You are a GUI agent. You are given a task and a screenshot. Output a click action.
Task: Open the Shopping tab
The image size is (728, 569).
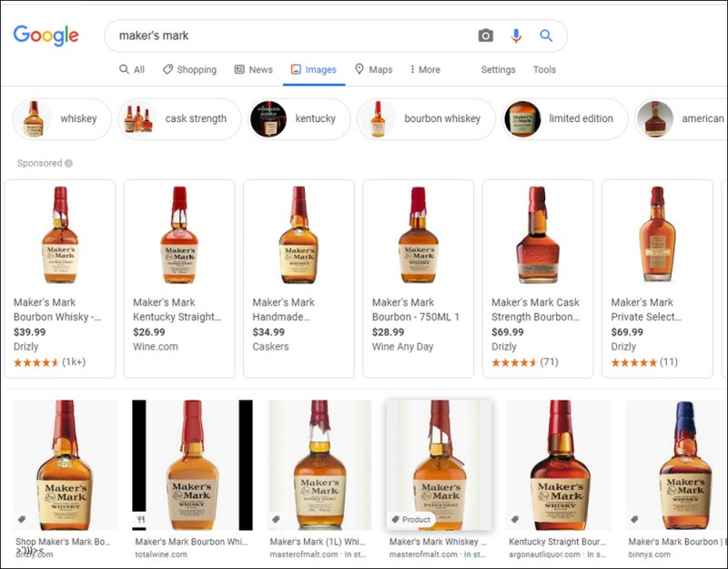coord(189,69)
